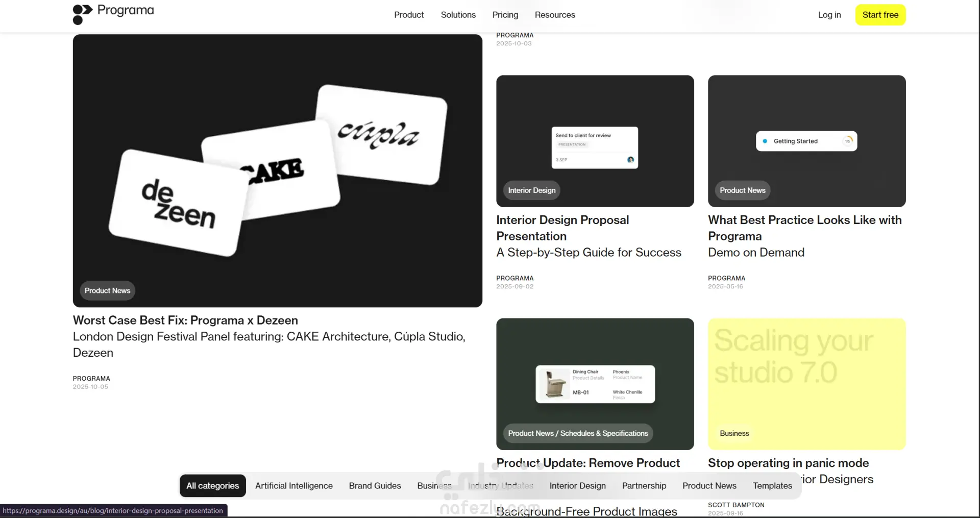
Task: Open the Dining Chair product update thumbnail
Action: tap(595, 384)
